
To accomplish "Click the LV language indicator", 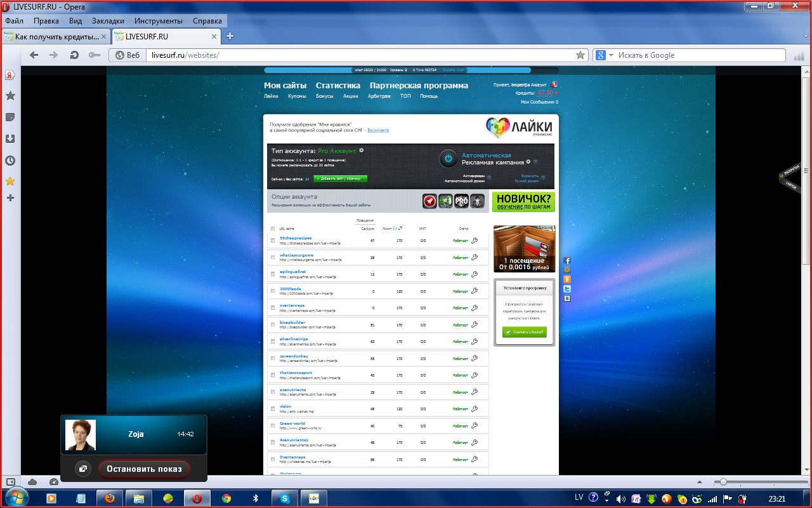I will (579, 498).
